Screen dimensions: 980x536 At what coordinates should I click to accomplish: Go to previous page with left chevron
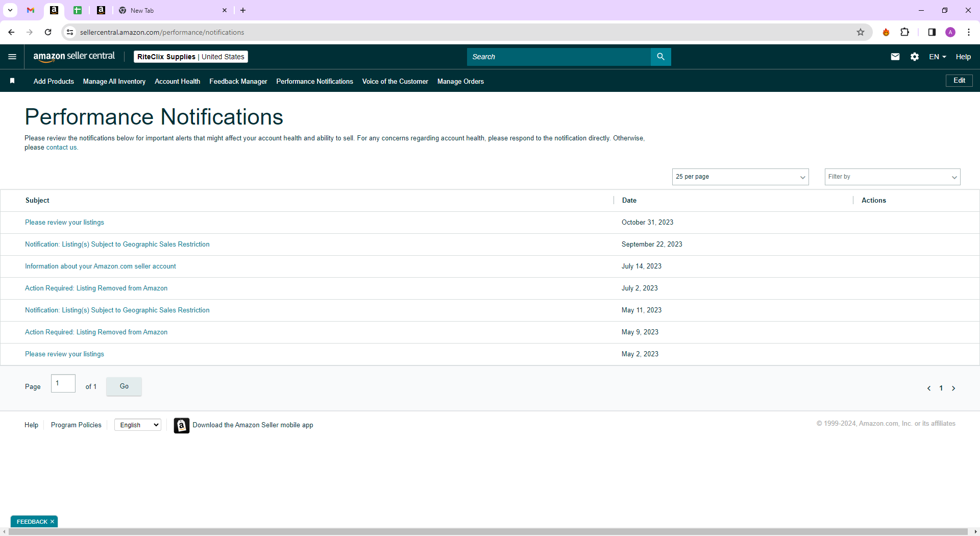coord(929,388)
